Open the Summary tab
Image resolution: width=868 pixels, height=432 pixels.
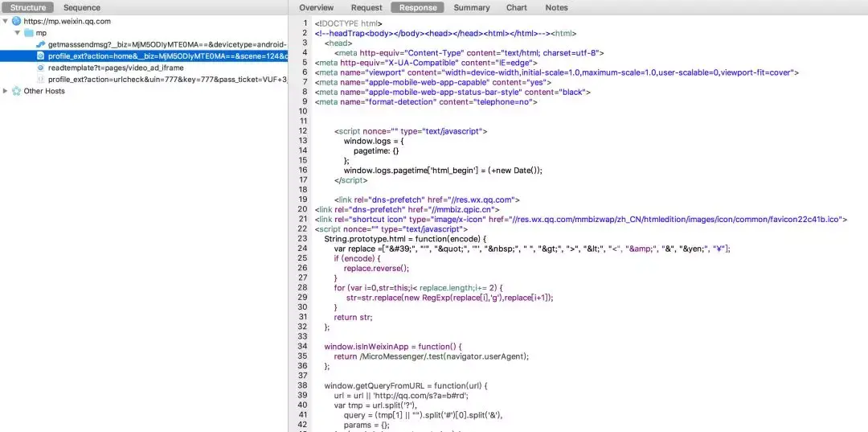coord(472,7)
